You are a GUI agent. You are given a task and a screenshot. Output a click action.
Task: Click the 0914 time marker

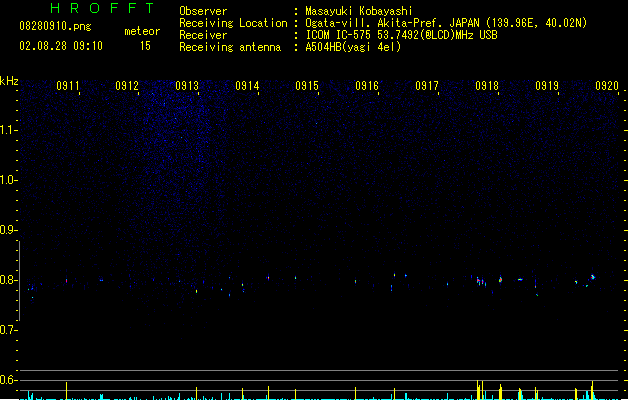(x=247, y=86)
